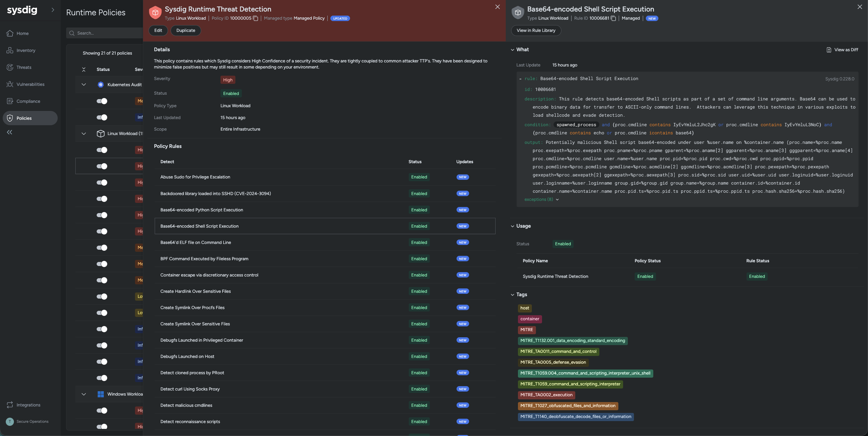Click the MITRE_TA0002_execution red tag

click(x=546, y=395)
